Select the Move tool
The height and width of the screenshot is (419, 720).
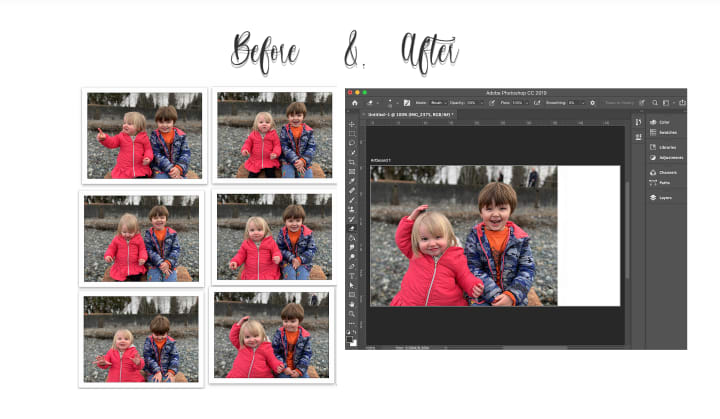[352, 124]
